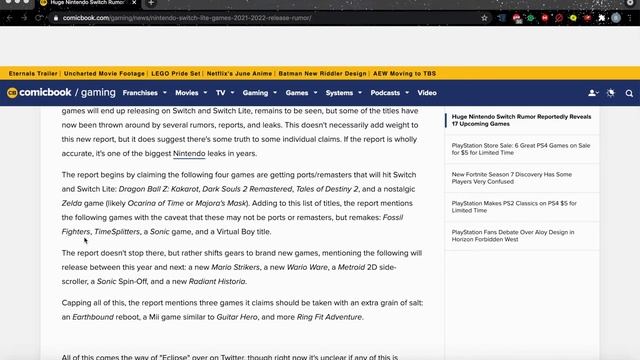Bookmark this page with star icon
This screenshot has width=640, height=360.
click(484, 18)
